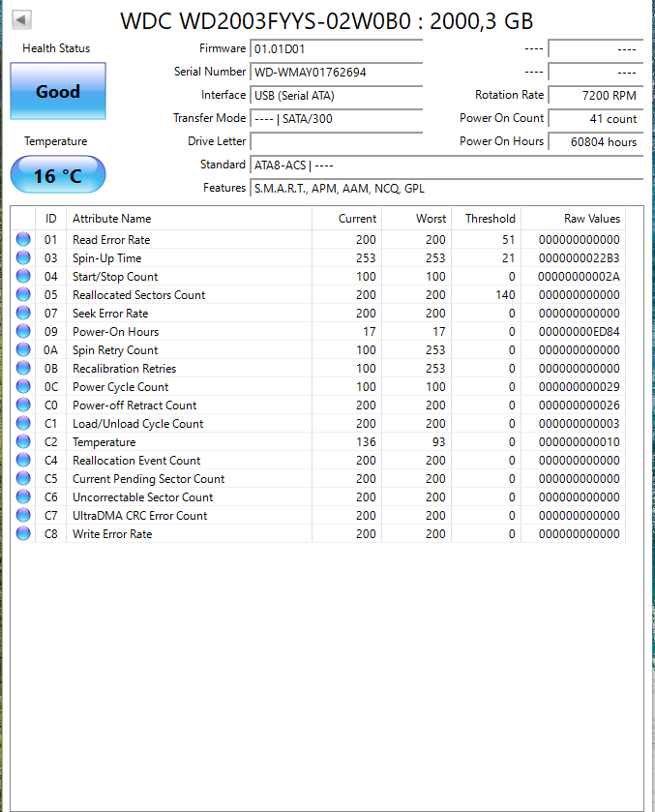Click Temperature worst value 93

[x=438, y=441]
